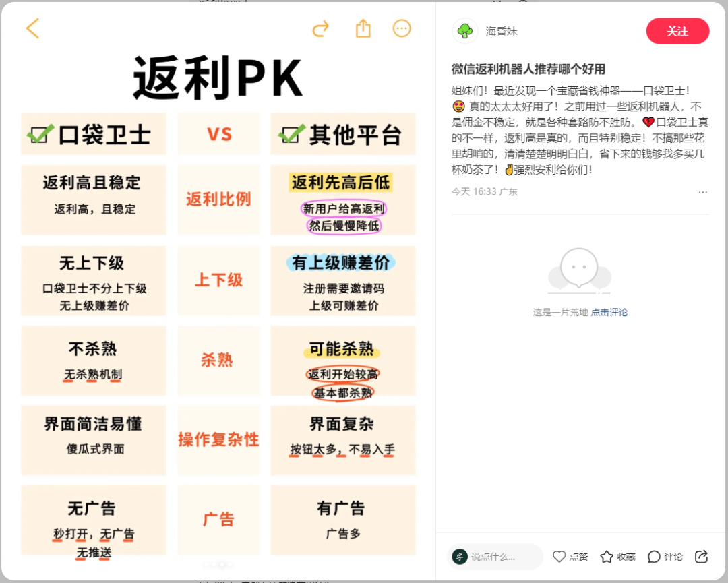Click the small user avatar in comment box
The width and height of the screenshot is (728, 583).
(x=460, y=557)
